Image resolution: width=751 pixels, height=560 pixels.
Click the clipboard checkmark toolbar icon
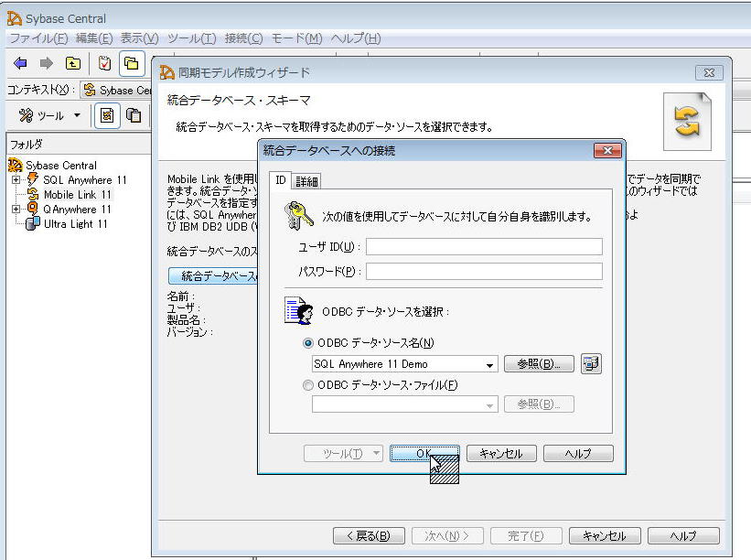(104, 63)
